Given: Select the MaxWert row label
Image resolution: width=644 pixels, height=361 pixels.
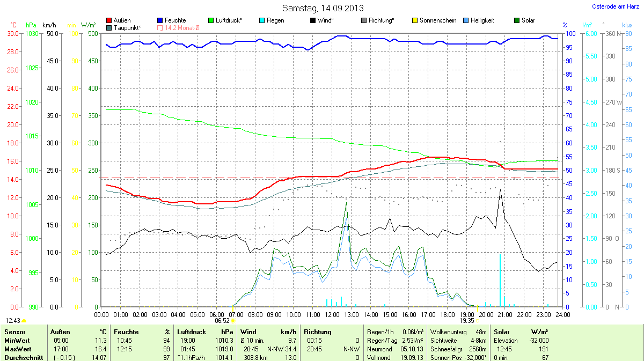Looking at the screenshot, I should (16, 349).
